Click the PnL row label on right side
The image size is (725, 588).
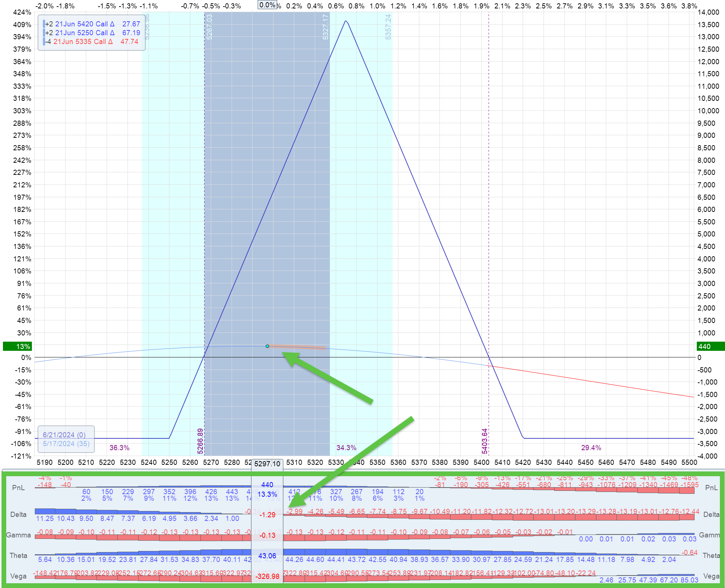click(x=711, y=488)
